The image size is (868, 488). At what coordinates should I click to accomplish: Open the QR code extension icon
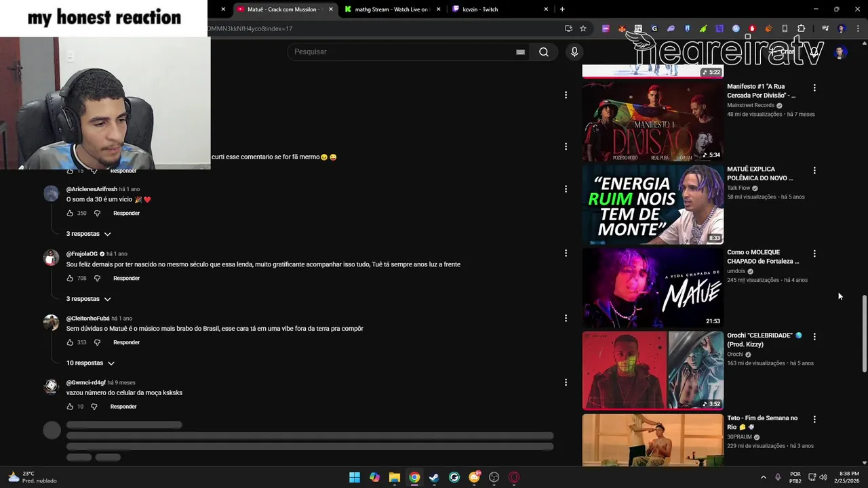(x=638, y=28)
